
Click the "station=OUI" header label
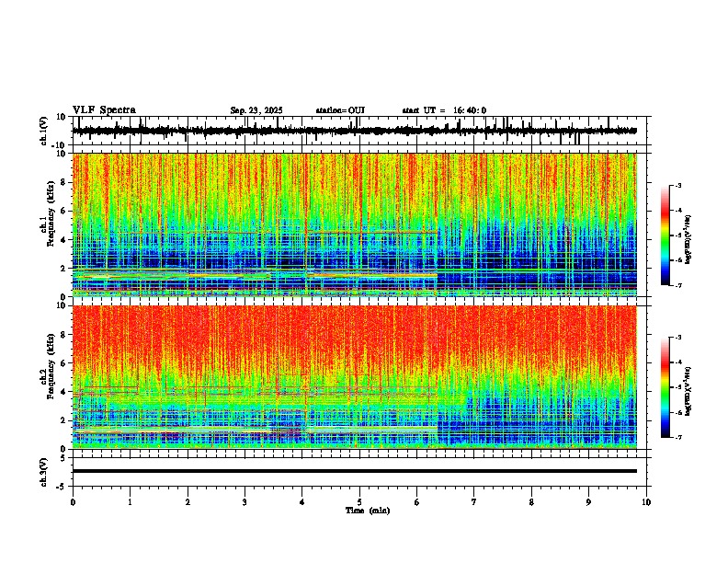[340, 110]
